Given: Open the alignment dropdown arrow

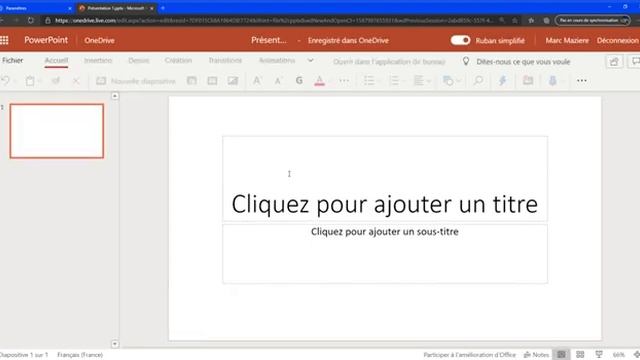Looking at the screenshot, I should tap(429, 81).
